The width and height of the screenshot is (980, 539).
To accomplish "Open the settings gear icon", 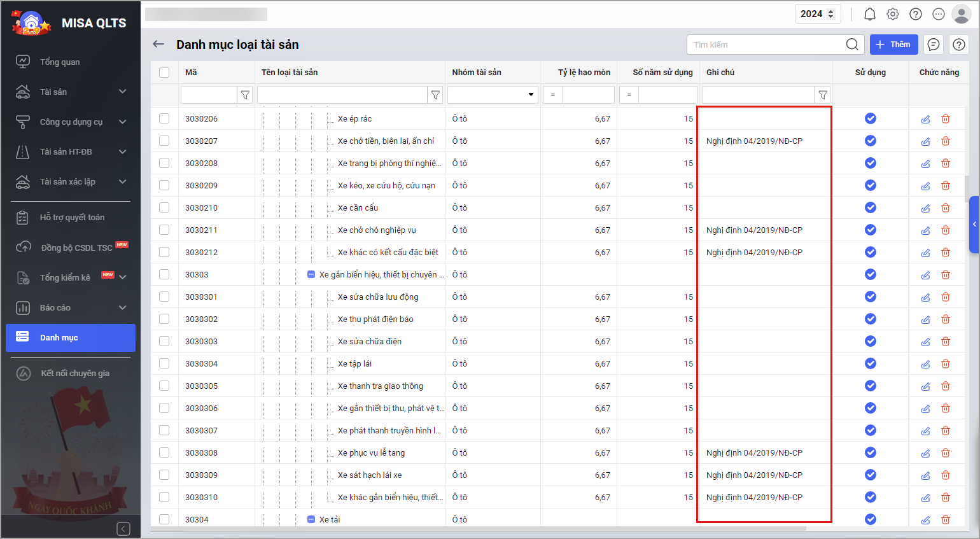I will pyautogui.click(x=893, y=14).
